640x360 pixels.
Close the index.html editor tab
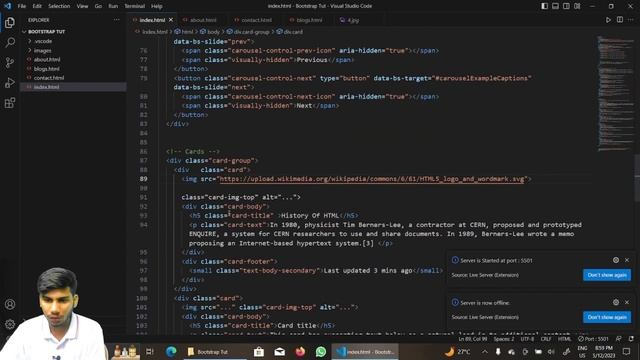171,20
